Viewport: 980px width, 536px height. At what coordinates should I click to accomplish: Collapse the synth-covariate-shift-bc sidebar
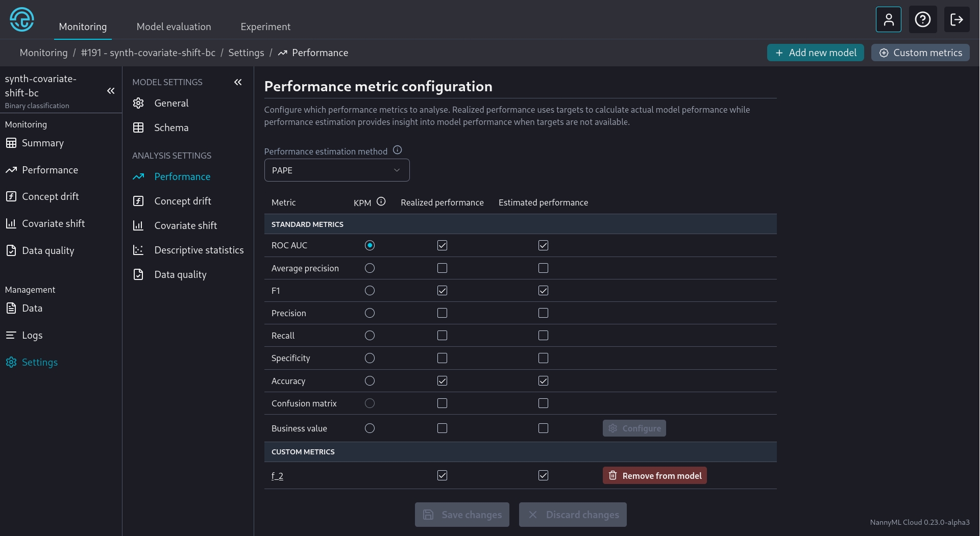click(111, 91)
